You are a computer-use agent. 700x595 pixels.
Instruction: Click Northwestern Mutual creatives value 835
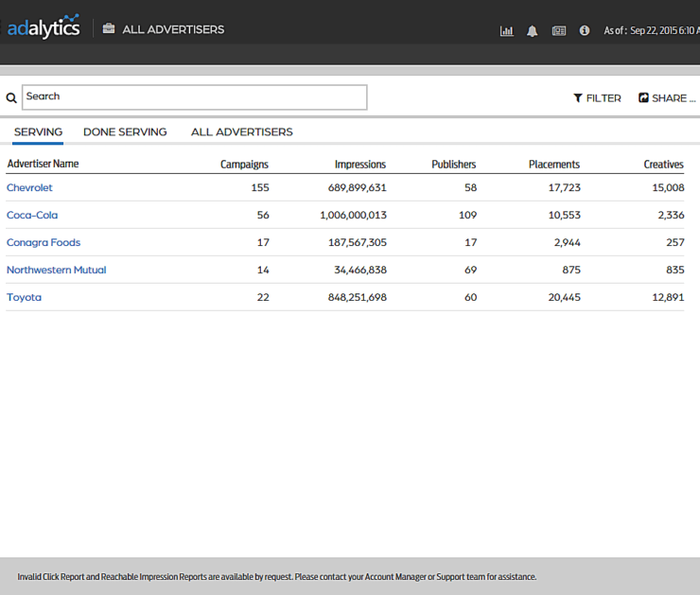tap(675, 270)
